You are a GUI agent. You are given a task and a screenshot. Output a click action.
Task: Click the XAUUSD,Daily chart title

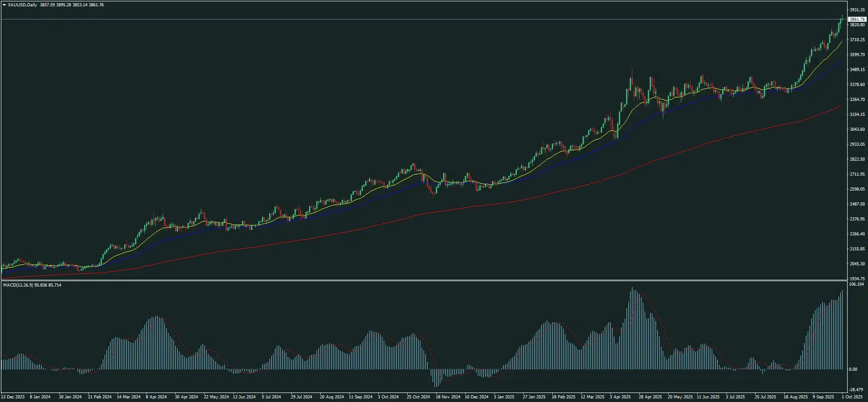tap(23, 5)
